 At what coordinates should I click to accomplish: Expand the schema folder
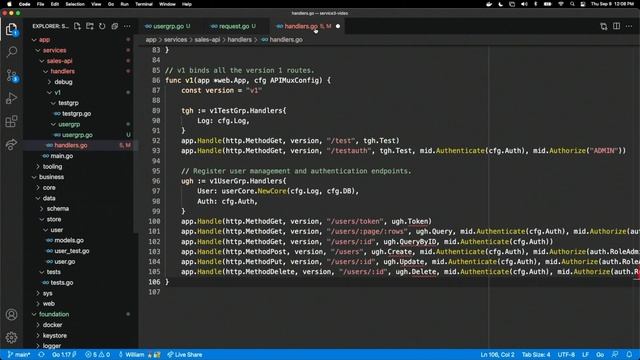click(42, 209)
